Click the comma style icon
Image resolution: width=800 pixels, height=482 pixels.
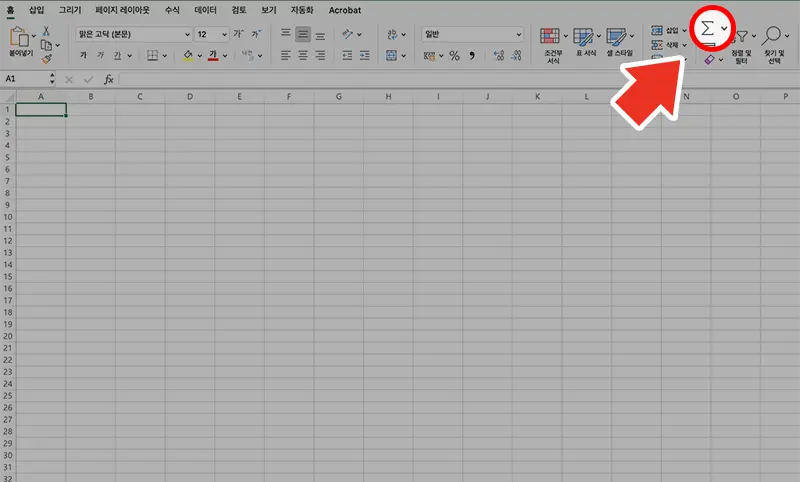pos(471,56)
